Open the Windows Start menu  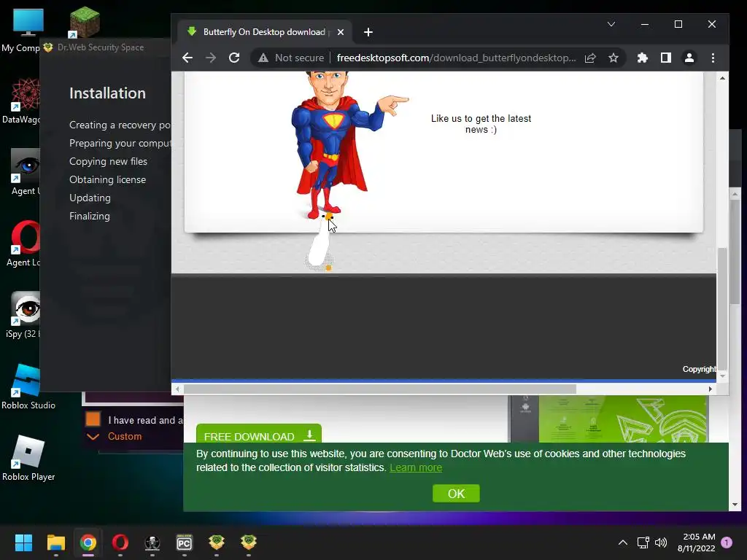pos(23,542)
